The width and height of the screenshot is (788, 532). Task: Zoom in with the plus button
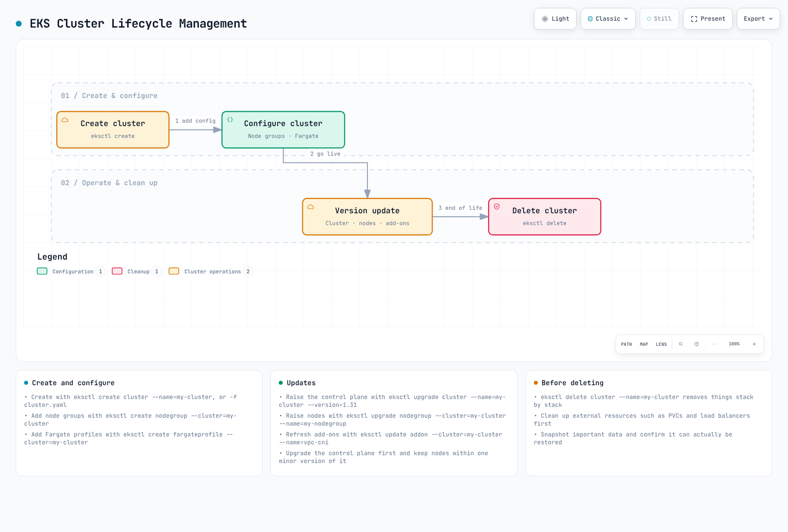[x=754, y=344]
